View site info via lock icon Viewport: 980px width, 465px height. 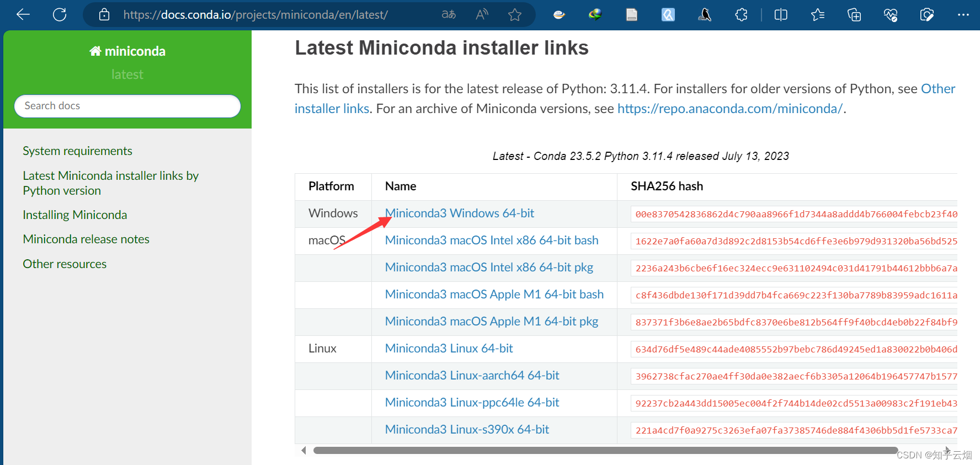[104, 15]
